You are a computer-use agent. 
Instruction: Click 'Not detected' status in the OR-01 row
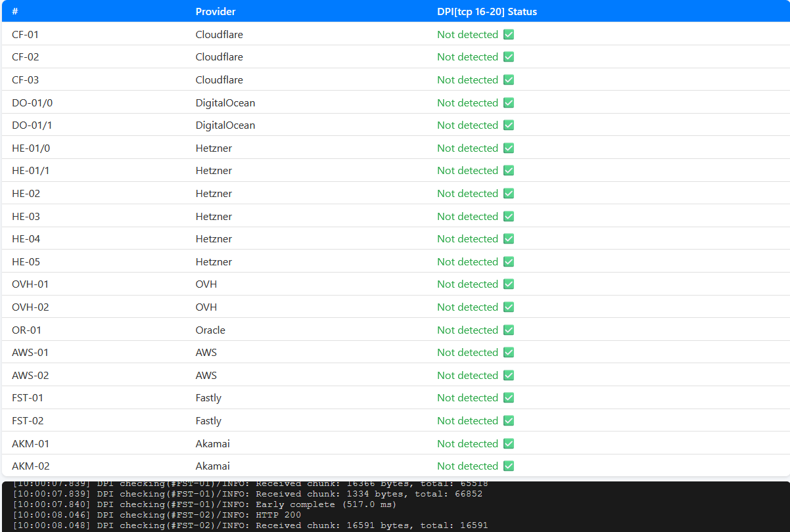pyautogui.click(x=468, y=330)
